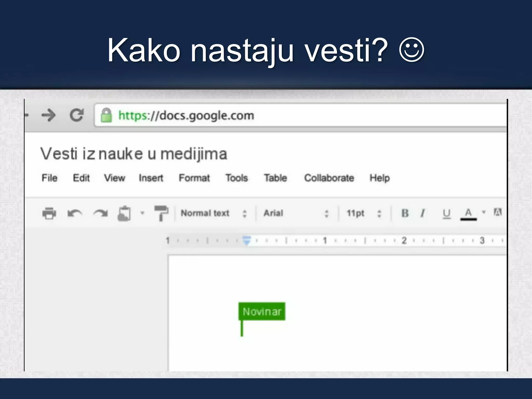Open the Edit menu

point(81,178)
